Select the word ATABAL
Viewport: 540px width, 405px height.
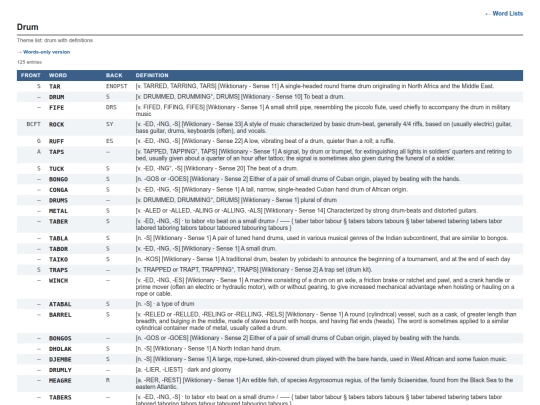pyautogui.click(x=60, y=304)
